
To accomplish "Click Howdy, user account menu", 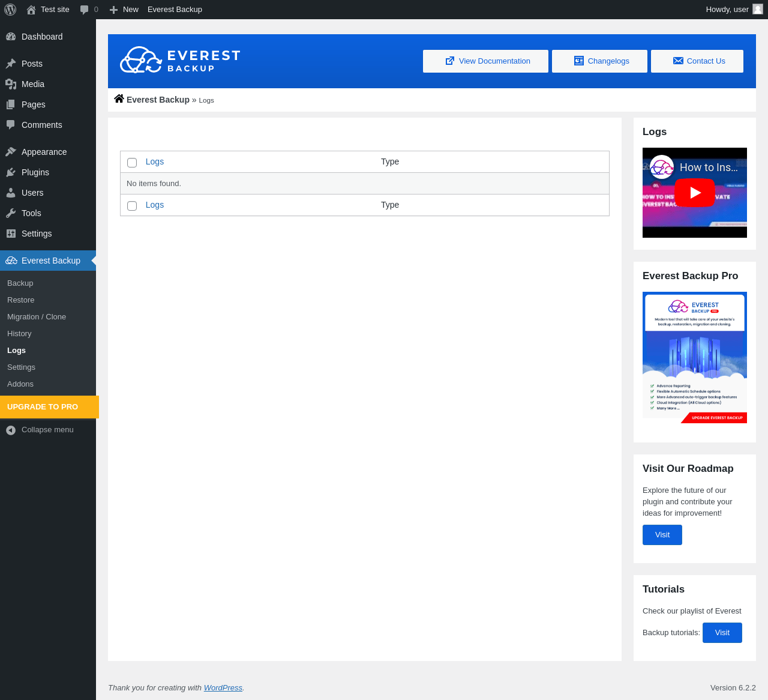I will (734, 10).
